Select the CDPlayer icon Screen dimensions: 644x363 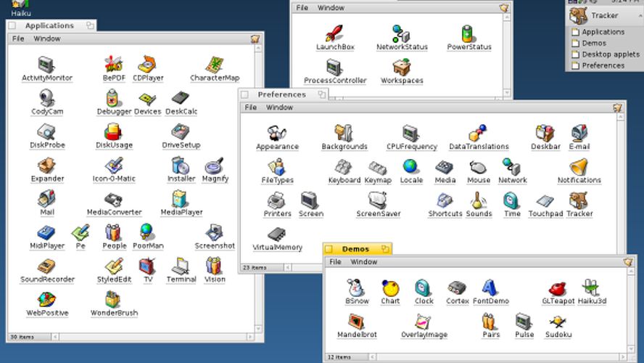[147, 65]
